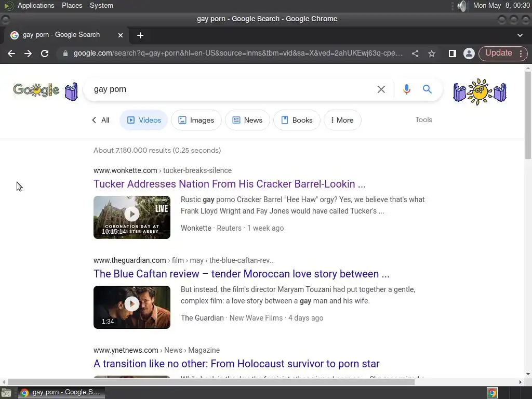This screenshot has height=399, width=532.
Task: Open the Applications menu
Action: [36, 5]
